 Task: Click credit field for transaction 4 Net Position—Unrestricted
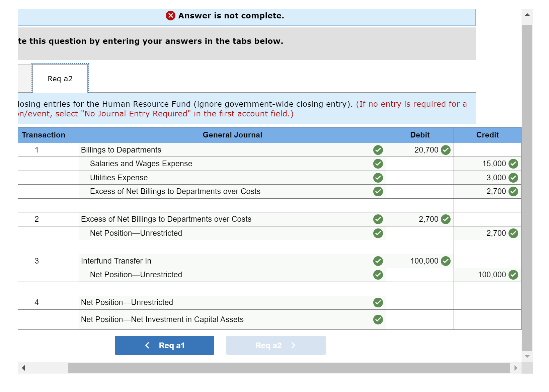tap(487, 302)
